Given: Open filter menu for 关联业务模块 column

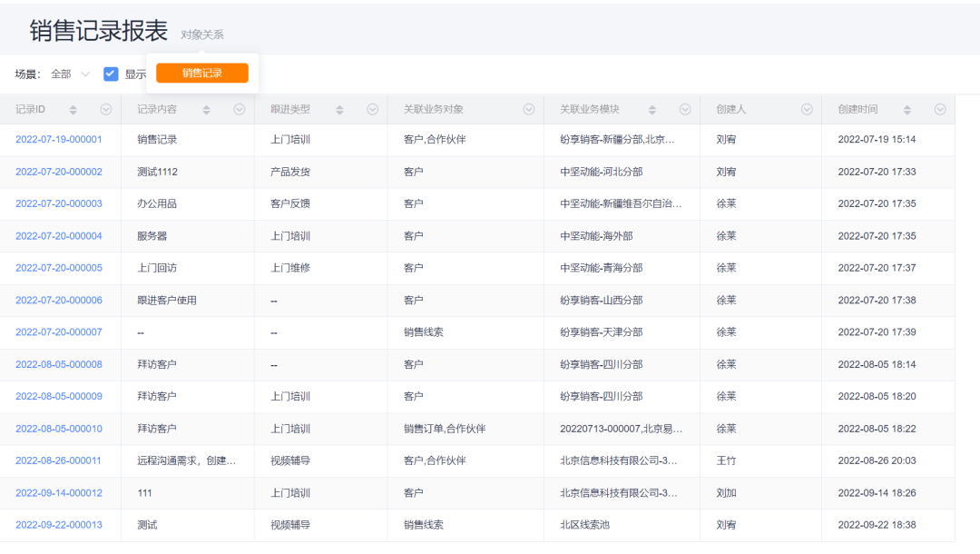Looking at the screenshot, I should (x=685, y=109).
